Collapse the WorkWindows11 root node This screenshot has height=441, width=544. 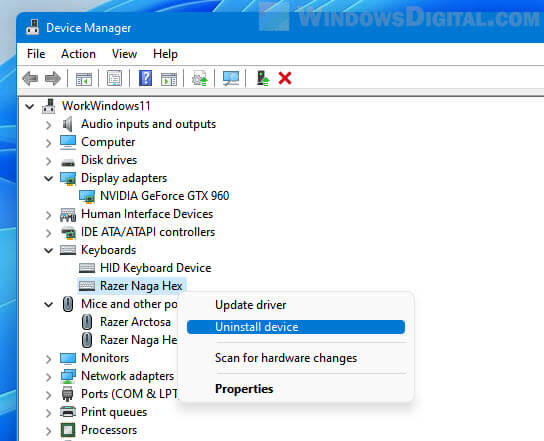(30, 107)
